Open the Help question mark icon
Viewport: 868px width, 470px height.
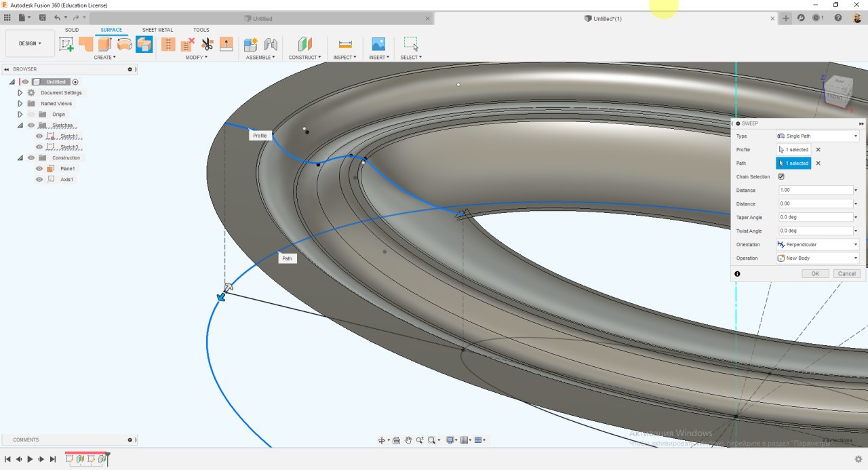coord(839,18)
